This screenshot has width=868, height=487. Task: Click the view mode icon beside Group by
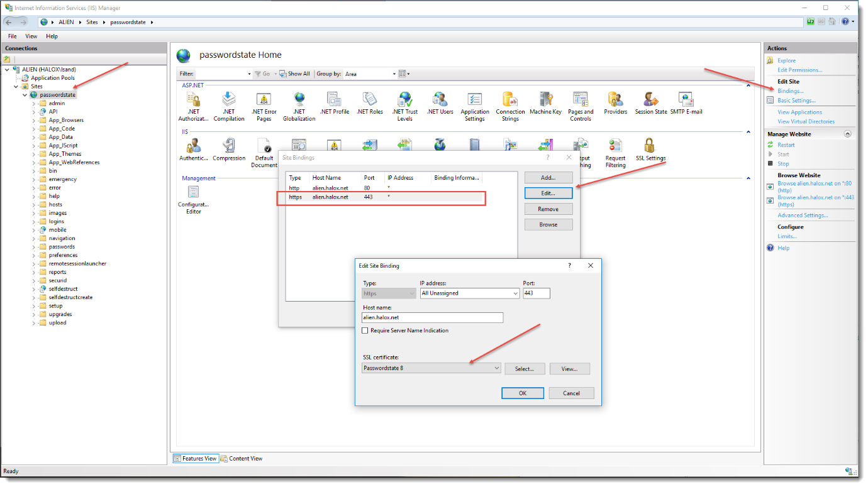(403, 74)
